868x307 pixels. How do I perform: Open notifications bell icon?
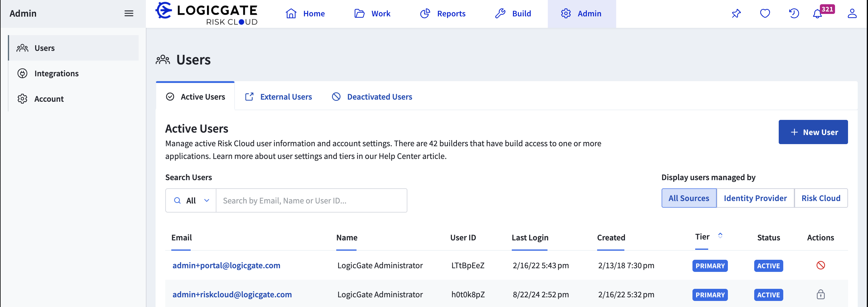pyautogui.click(x=817, y=14)
